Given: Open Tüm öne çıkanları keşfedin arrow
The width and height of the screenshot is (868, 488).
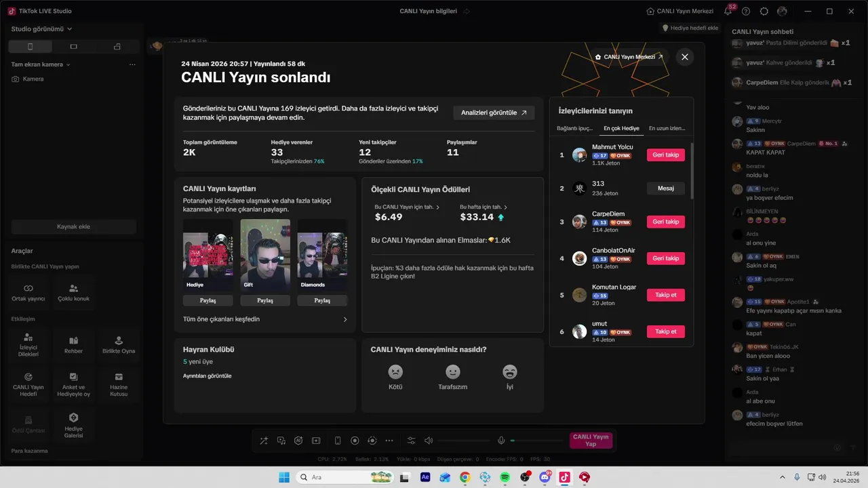Looking at the screenshot, I should pyautogui.click(x=345, y=319).
